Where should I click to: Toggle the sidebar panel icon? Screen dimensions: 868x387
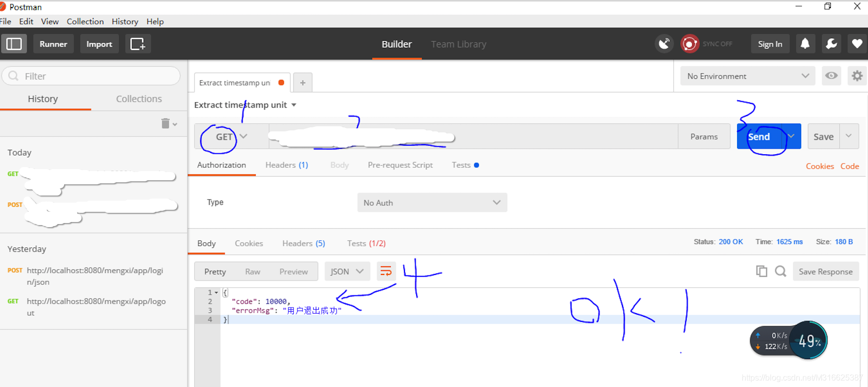coord(14,44)
